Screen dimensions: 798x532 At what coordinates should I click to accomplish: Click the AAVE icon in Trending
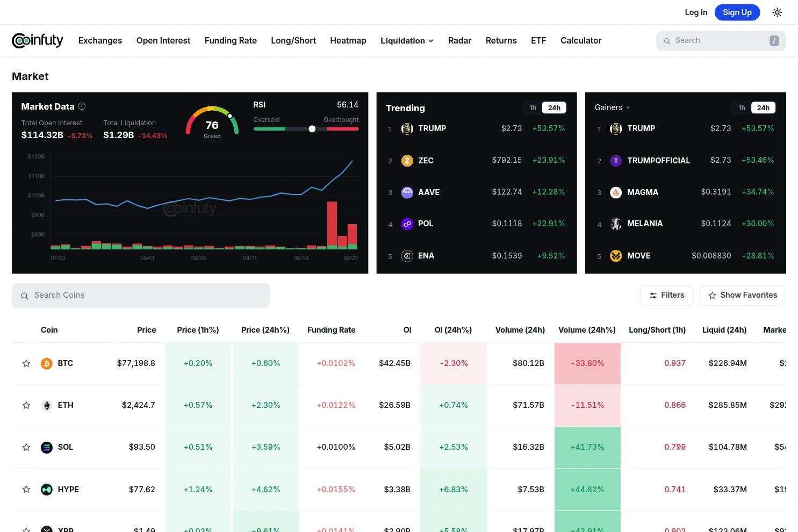[407, 192]
